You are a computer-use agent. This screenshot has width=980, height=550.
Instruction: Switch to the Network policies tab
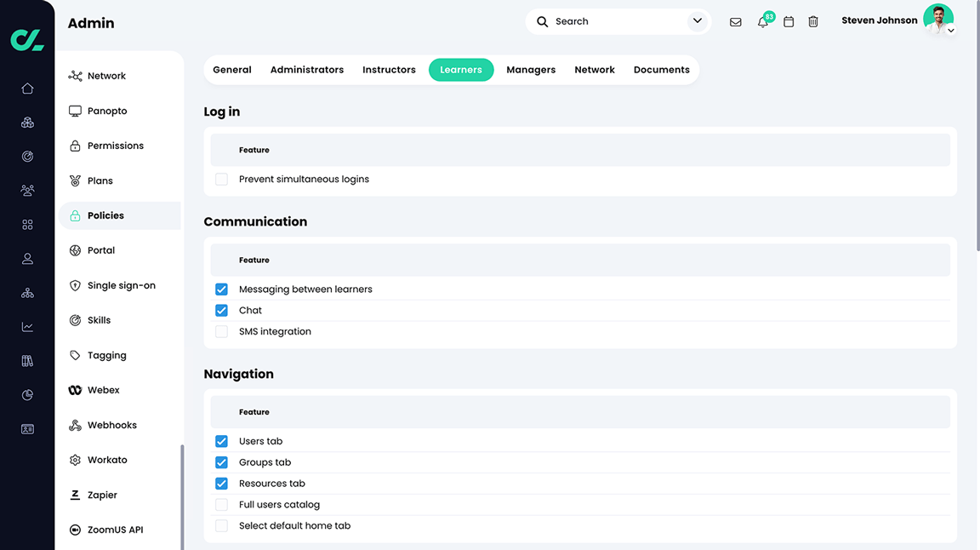click(595, 70)
